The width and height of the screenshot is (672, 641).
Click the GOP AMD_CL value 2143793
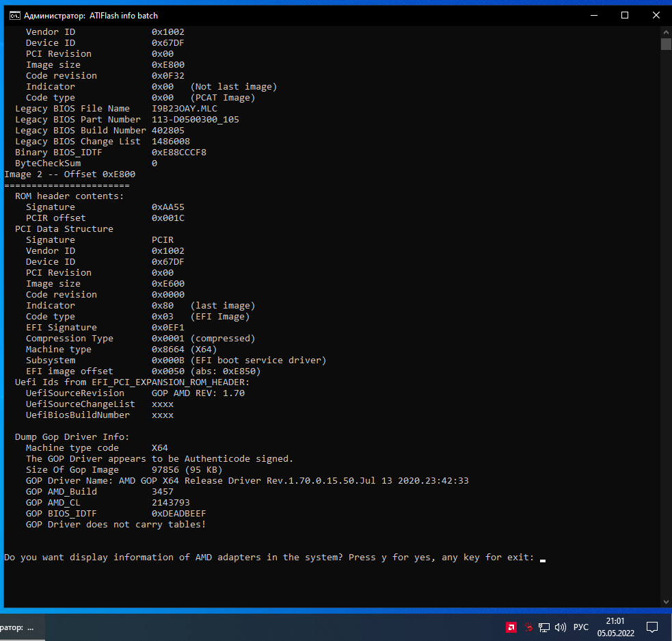[171, 503]
